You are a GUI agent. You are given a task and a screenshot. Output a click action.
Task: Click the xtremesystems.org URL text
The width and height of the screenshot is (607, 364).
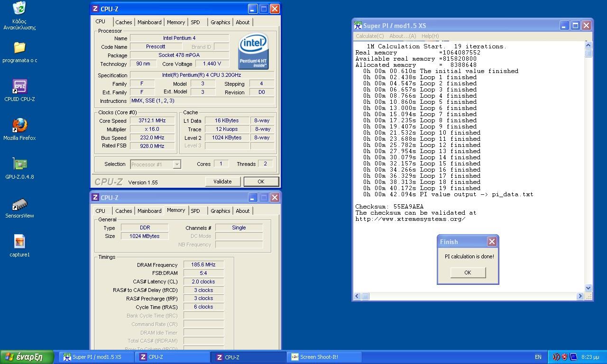(x=410, y=219)
